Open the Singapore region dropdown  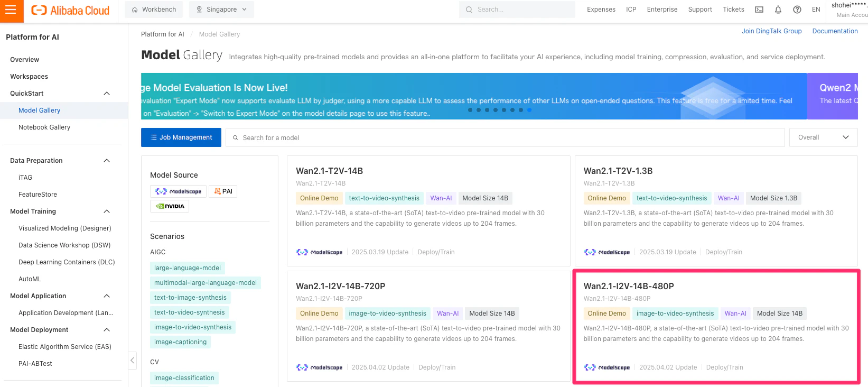222,10
